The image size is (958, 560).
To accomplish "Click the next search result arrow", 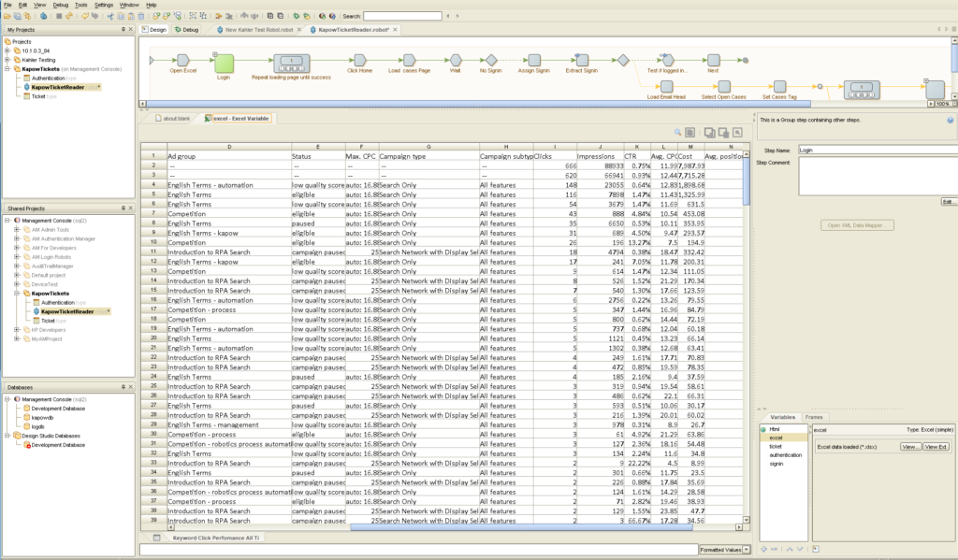I will click(x=457, y=16).
